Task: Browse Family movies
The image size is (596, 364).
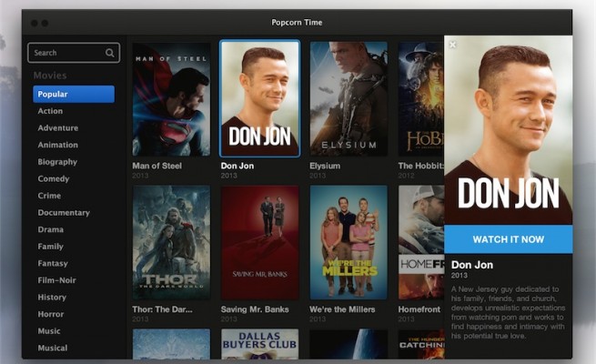Action: (x=51, y=247)
